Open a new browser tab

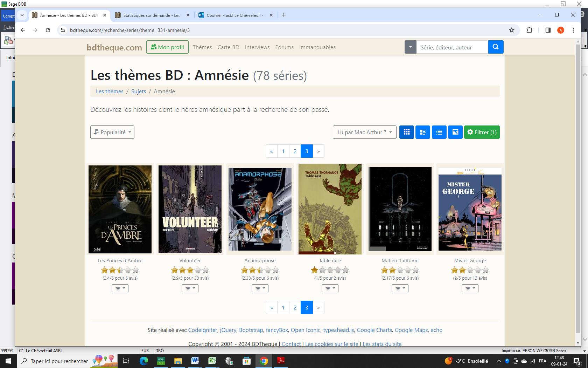(x=284, y=15)
